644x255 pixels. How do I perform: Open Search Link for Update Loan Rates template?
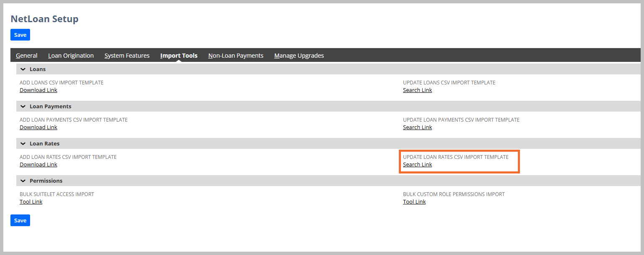tap(418, 164)
